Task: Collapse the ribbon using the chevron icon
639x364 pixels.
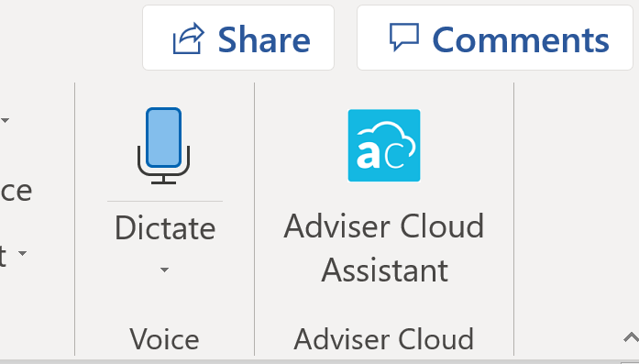Action: 631,337
